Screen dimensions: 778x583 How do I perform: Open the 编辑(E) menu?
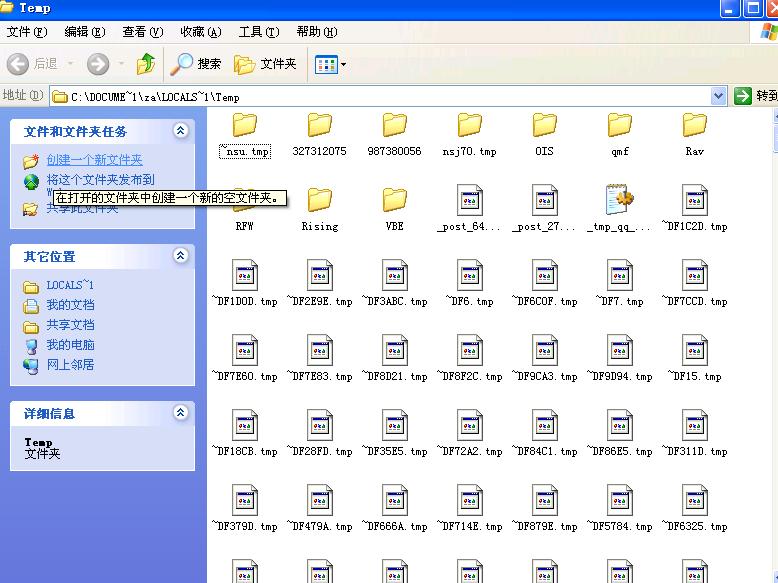tap(85, 32)
